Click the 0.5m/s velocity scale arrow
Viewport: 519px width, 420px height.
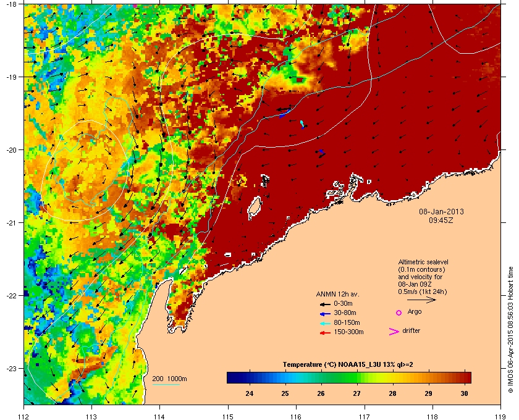tap(421, 300)
